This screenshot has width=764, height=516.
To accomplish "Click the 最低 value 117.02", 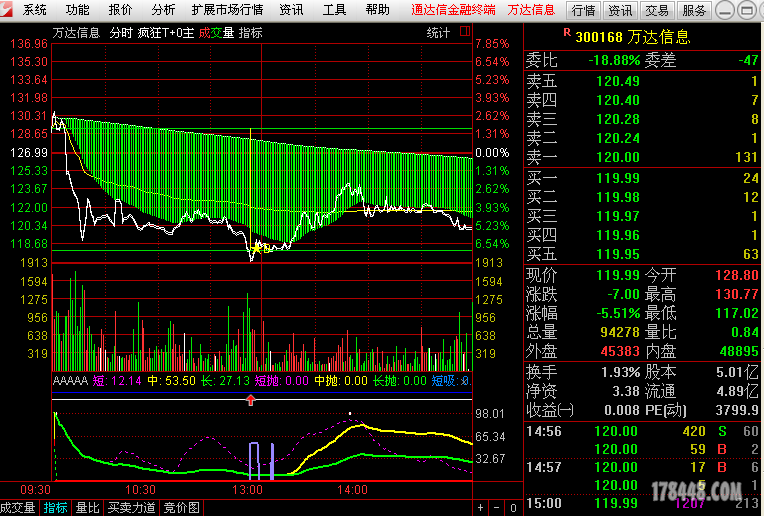I will pos(737,313).
